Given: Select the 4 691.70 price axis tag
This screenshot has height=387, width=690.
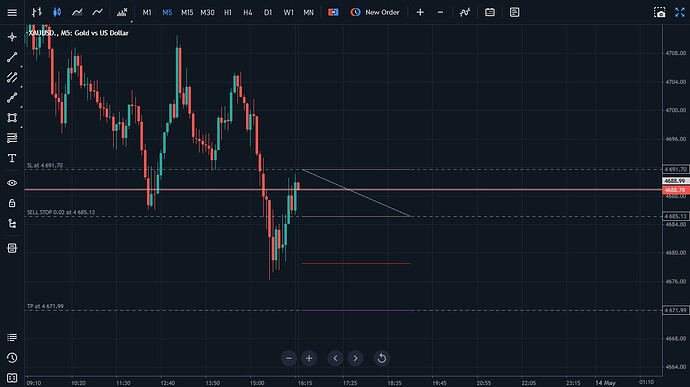Looking at the screenshot, I should click(x=675, y=169).
